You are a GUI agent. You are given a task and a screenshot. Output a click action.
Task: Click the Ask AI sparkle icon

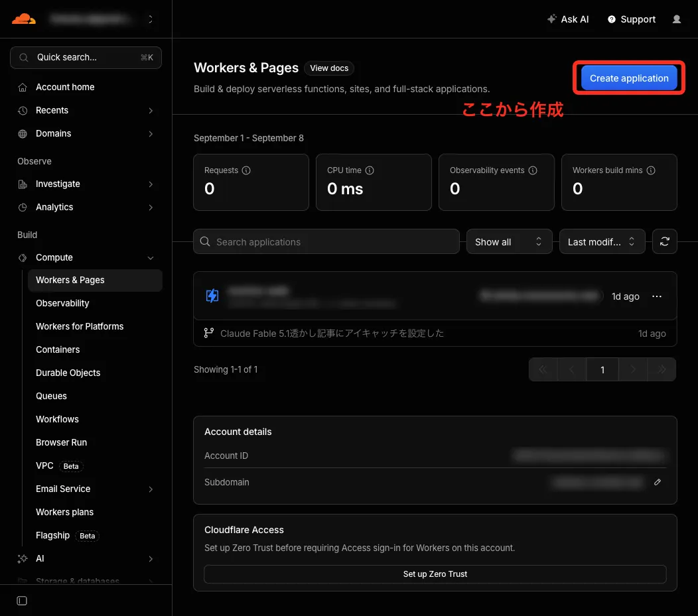551,19
